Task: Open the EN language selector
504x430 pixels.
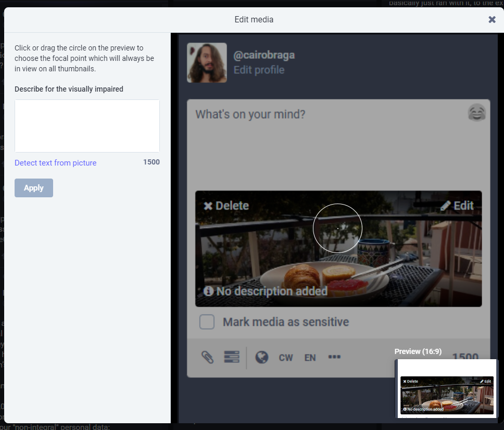Action: pyautogui.click(x=310, y=357)
